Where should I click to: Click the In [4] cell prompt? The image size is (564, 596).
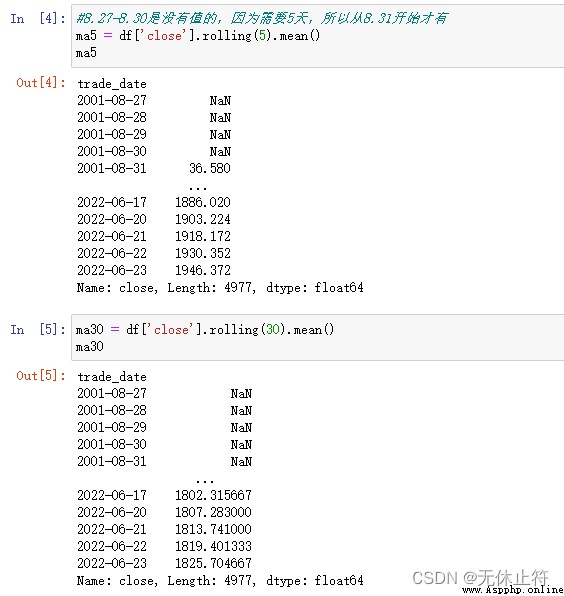coord(38,18)
